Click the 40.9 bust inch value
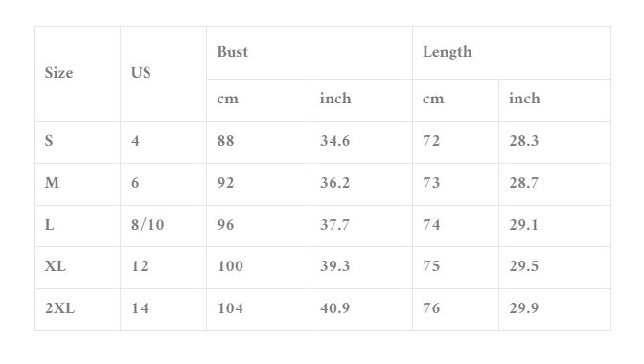 [334, 308]
